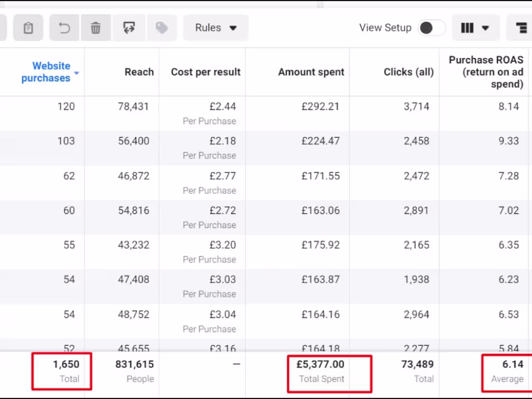The width and height of the screenshot is (532, 399).
Task: Click the Cost per result header
Action: pos(206,72)
